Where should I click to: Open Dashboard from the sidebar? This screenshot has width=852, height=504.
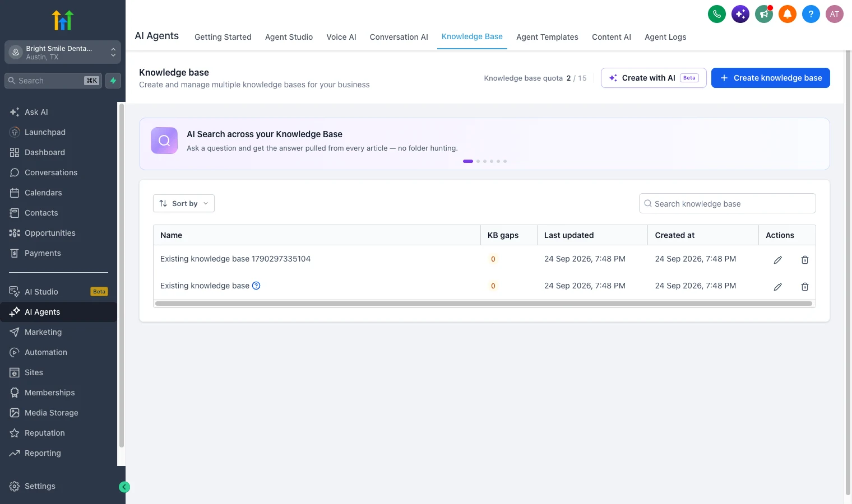(58, 152)
